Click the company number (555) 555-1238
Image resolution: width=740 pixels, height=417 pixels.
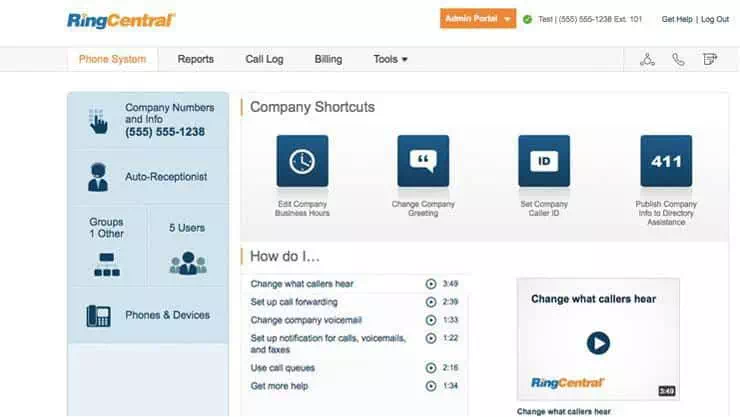coord(165,132)
